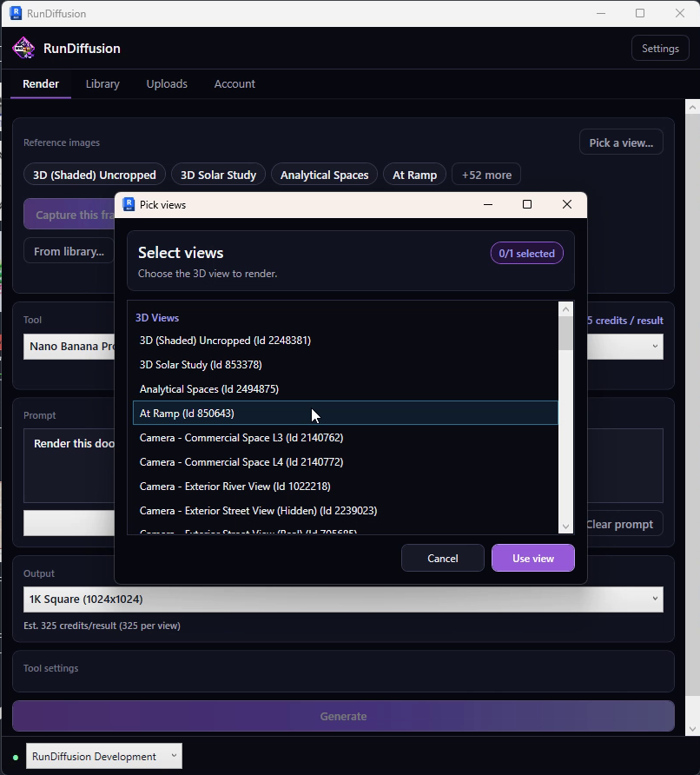Click the RunDiffusion logo icon in header
This screenshot has width=700, height=775.
[23, 48]
